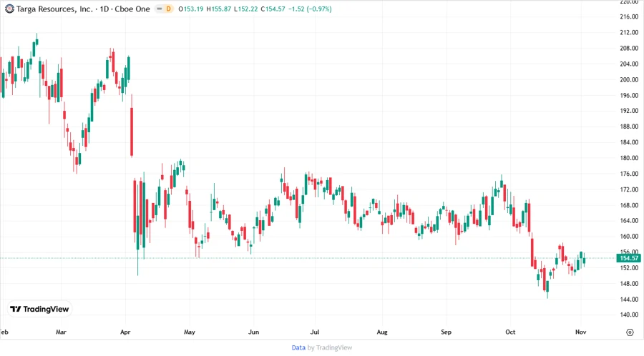
Task: Click the TradingView logo badge
Action: tap(40, 310)
